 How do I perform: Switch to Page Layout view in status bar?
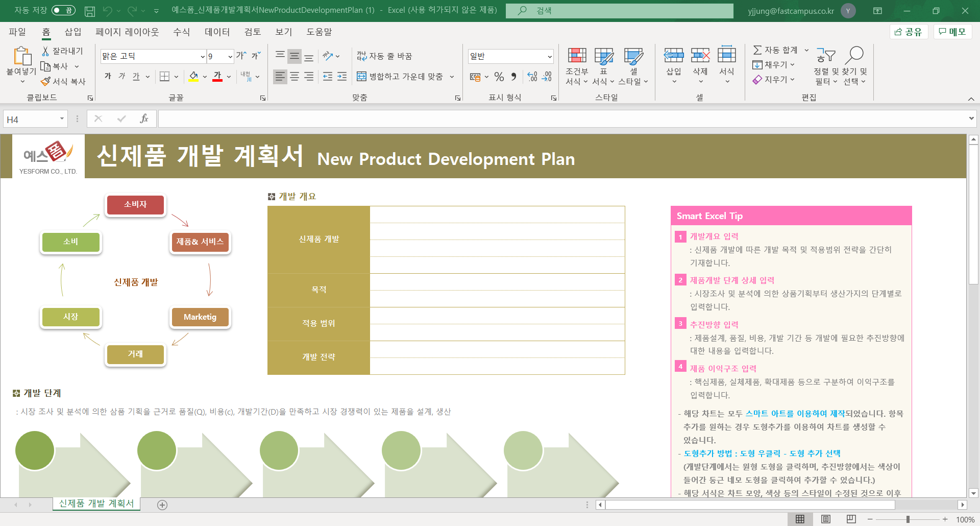tap(826, 519)
